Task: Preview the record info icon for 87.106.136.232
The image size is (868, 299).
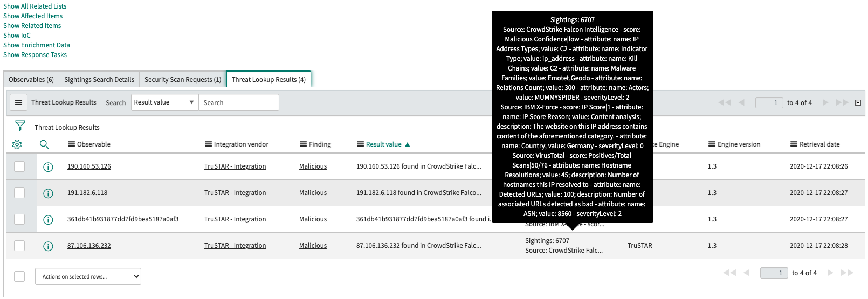Action: [48, 246]
